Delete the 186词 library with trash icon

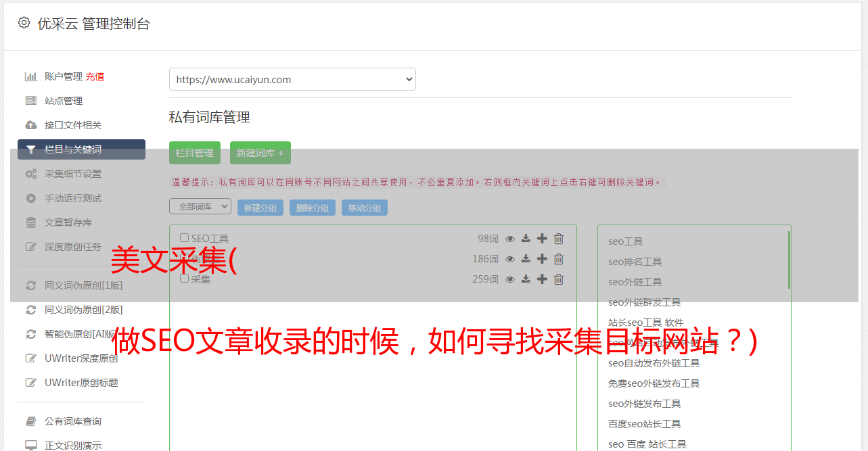click(x=559, y=259)
